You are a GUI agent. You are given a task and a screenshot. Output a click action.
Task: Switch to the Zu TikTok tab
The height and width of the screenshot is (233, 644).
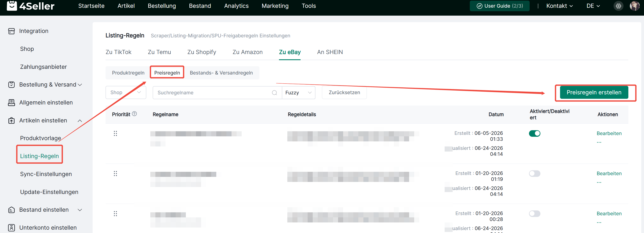118,52
